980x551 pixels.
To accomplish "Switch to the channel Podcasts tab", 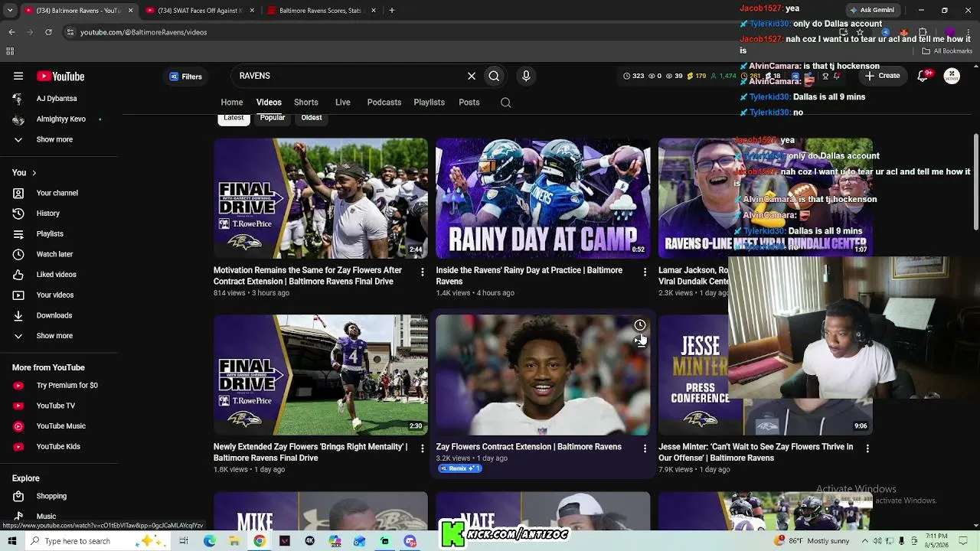I will [384, 103].
